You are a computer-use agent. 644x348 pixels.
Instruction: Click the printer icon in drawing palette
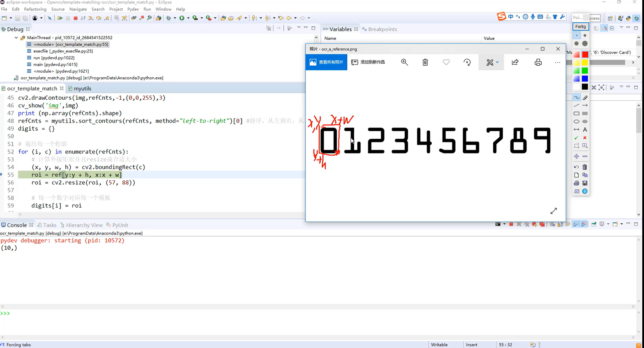pos(577,183)
